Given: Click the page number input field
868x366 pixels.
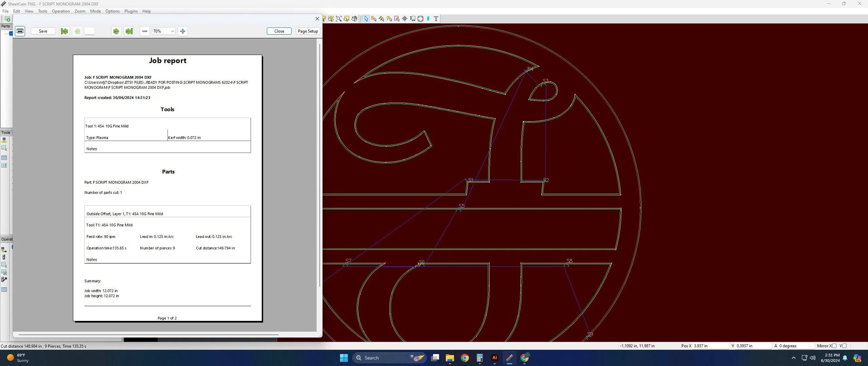Looking at the screenshot, I should [x=89, y=31].
